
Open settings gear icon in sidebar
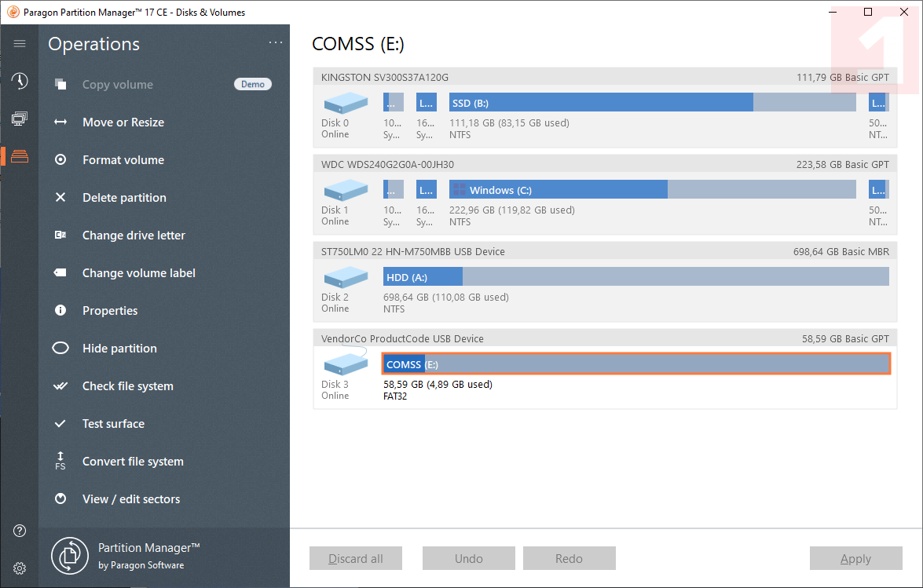[x=20, y=568]
